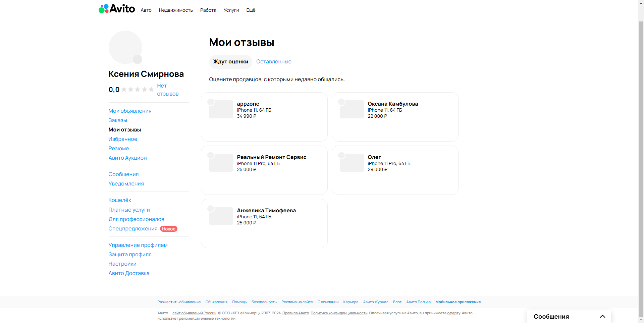
Task: Click footer link Блог
Action: (x=397, y=302)
